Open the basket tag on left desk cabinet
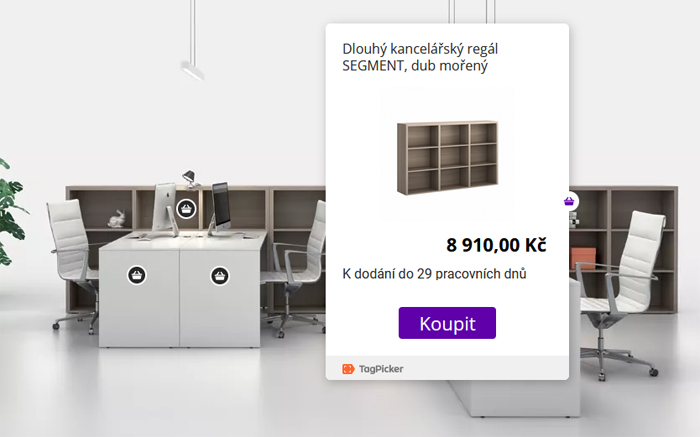The width and height of the screenshot is (700, 437). click(137, 275)
